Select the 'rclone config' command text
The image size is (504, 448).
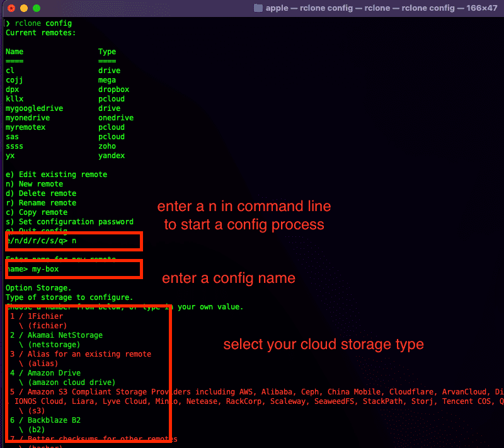coord(43,23)
